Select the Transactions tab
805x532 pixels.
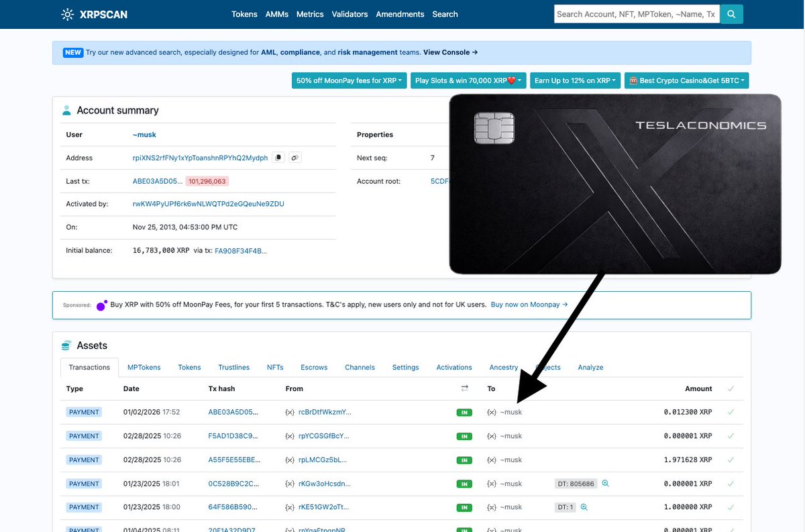[89, 368]
